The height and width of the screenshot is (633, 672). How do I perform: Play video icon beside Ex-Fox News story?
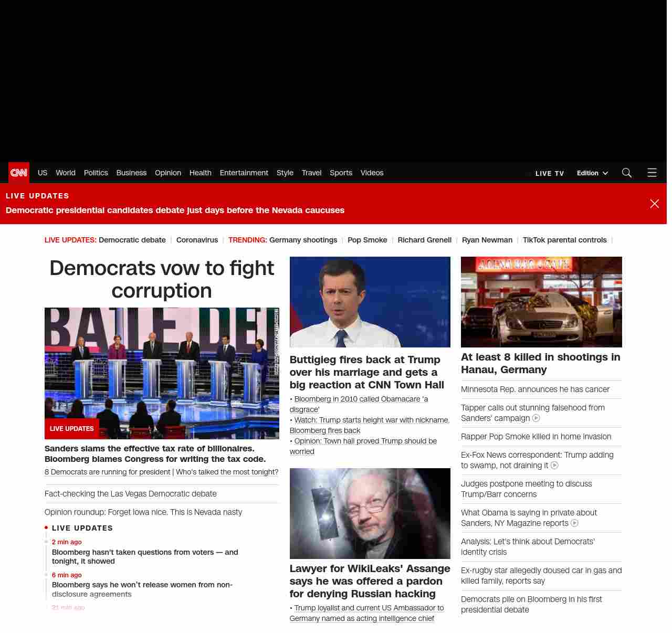554,466
